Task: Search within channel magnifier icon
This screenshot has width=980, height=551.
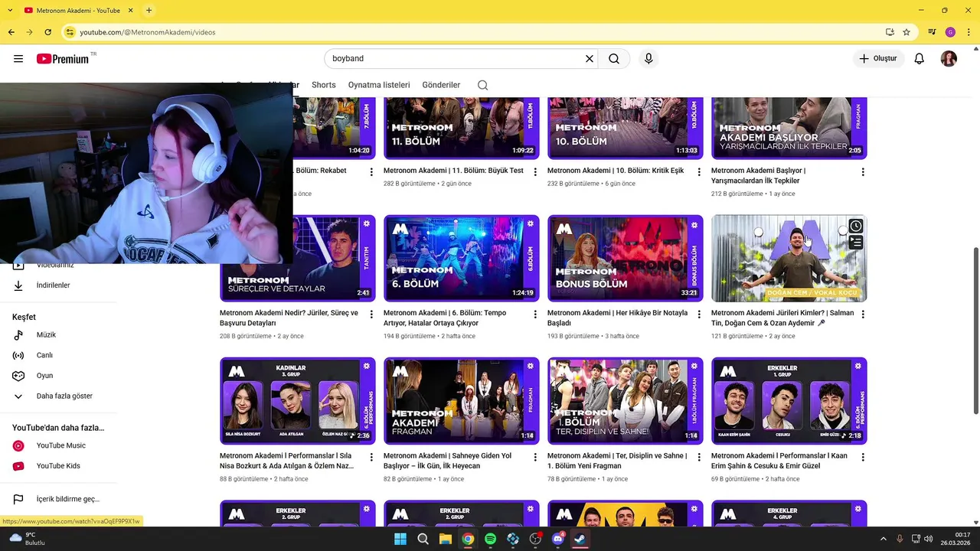Action: pyautogui.click(x=482, y=85)
